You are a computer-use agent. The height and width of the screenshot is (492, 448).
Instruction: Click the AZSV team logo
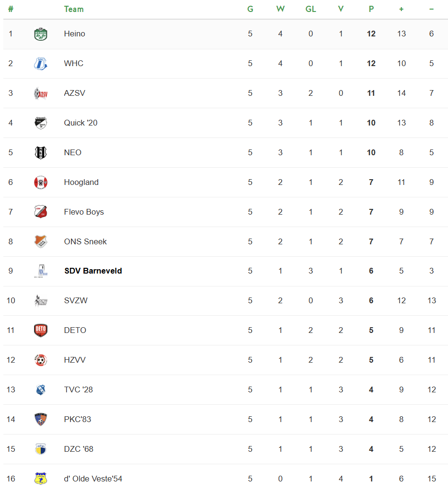pos(41,93)
